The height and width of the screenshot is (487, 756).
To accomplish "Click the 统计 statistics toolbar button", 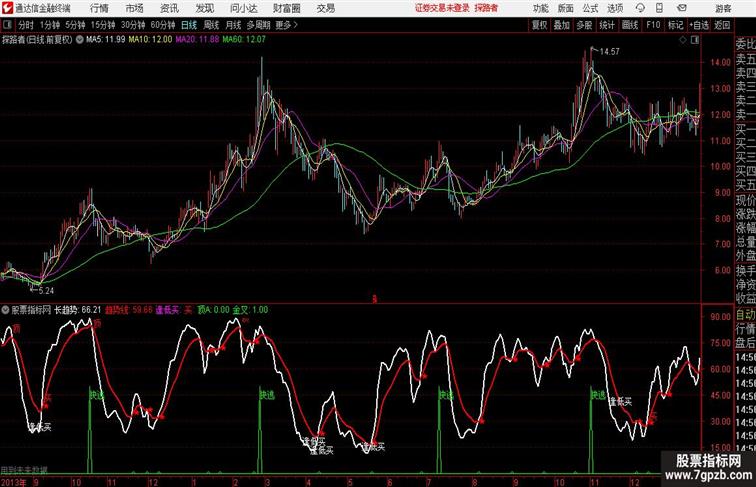I will [607, 25].
